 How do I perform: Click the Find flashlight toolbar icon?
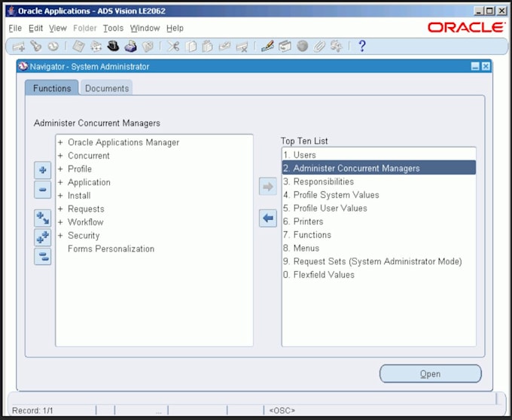coord(36,47)
